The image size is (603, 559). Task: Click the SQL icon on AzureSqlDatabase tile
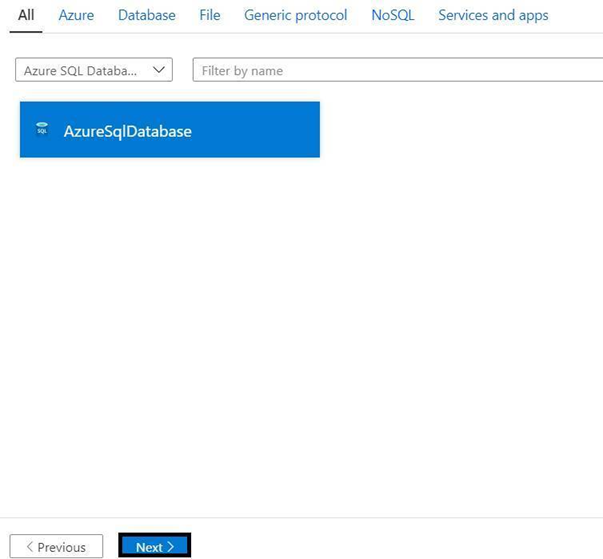(42, 129)
